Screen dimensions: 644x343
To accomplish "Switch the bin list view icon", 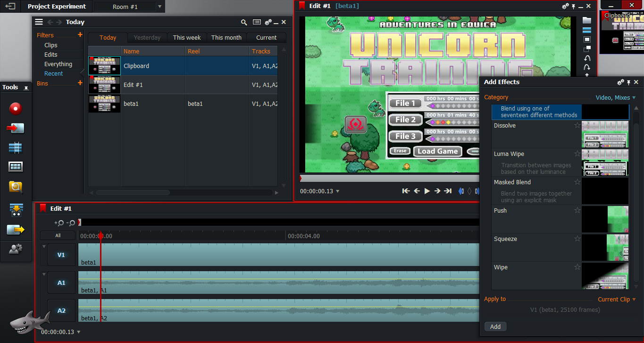I will point(257,22).
